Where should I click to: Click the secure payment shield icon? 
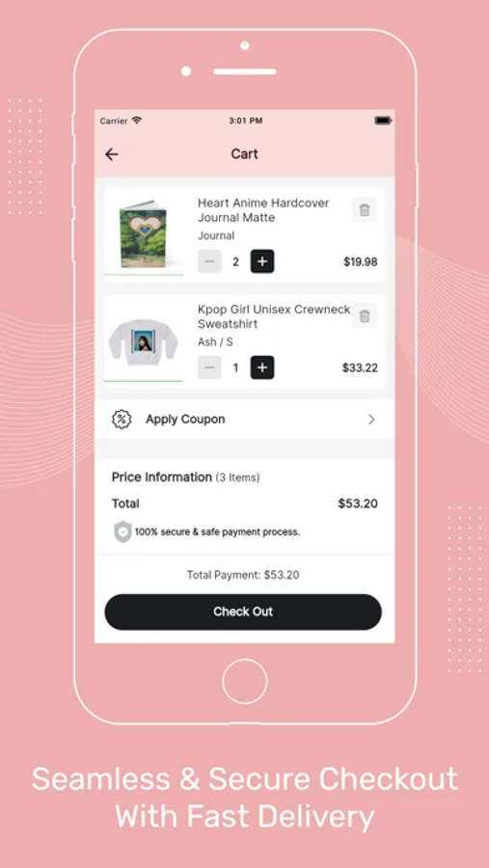(122, 532)
